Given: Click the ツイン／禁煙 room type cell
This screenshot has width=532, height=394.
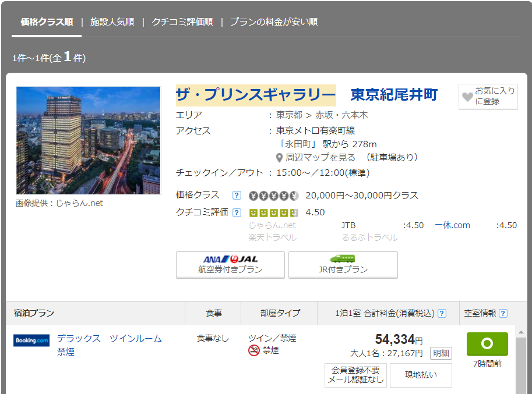Looking at the screenshot, I should (x=272, y=338).
